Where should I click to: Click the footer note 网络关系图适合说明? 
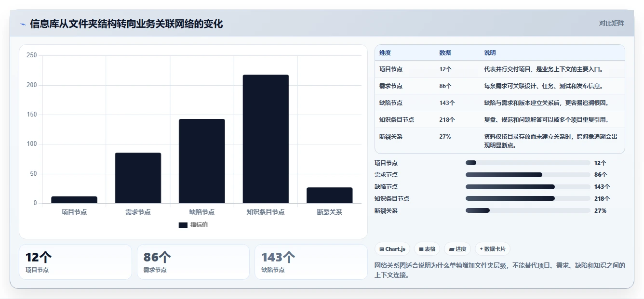[499, 270]
